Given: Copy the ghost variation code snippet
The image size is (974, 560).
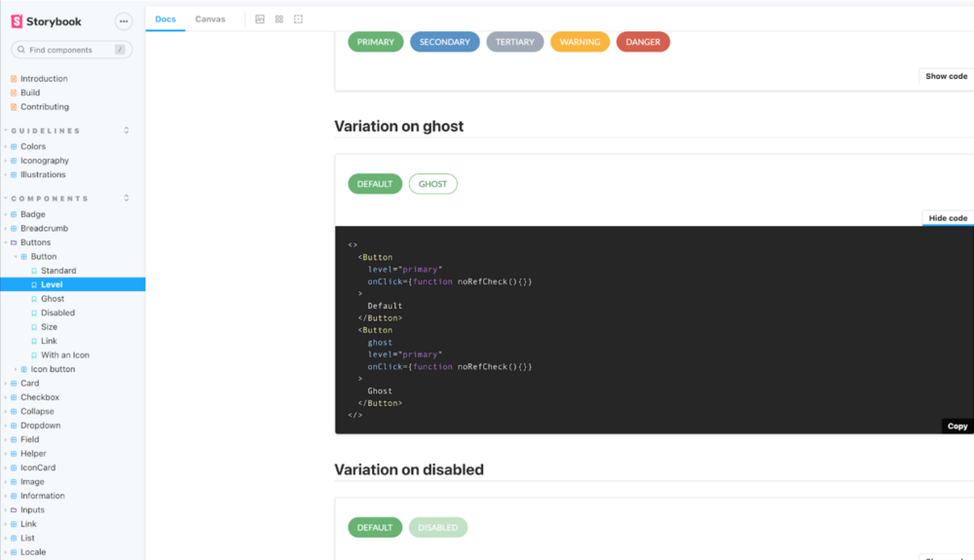Looking at the screenshot, I should (x=956, y=426).
